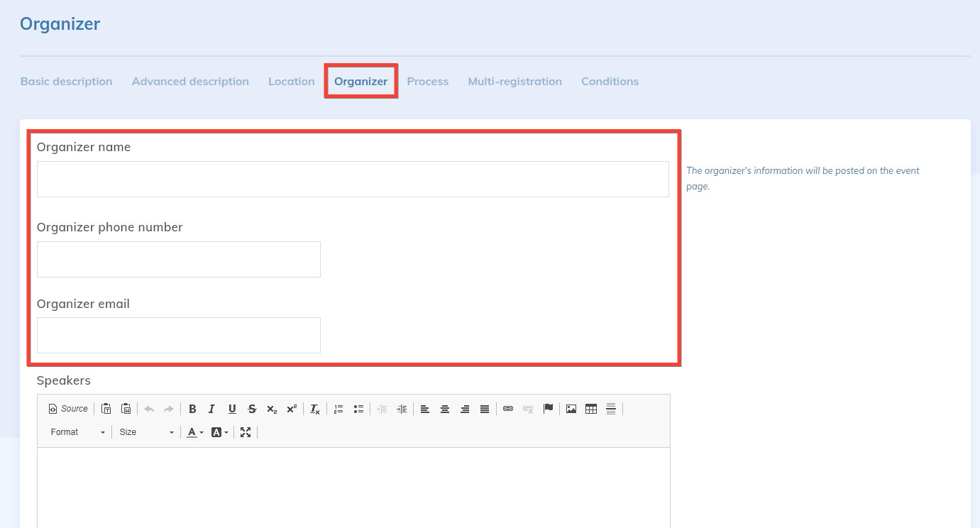Image resolution: width=980 pixels, height=528 pixels.
Task: Toggle bold formatting in Speakers editor
Action: coord(192,409)
